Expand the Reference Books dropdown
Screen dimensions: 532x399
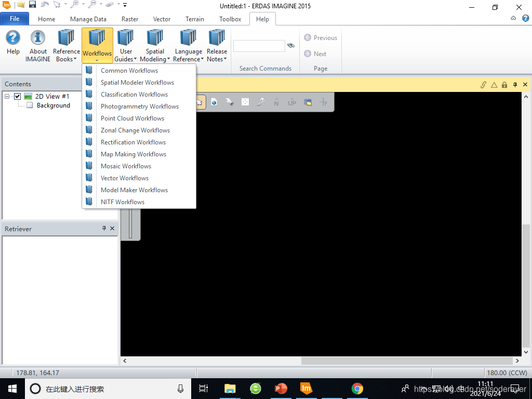(x=66, y=46)
